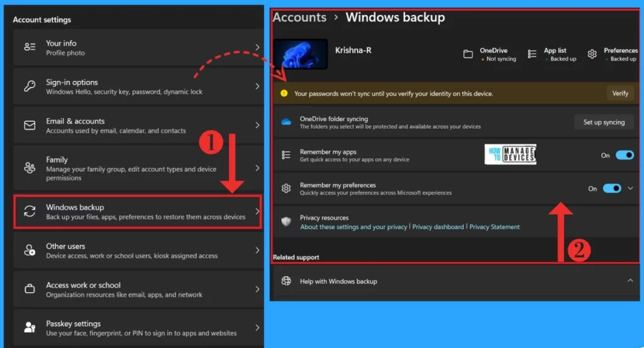Open the Privacy Statement link

tap(494, 227)
